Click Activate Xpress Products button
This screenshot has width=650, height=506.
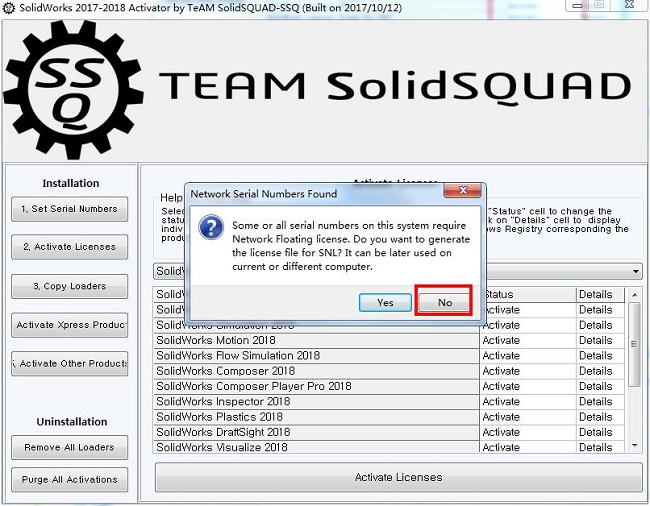[x=70, y=325]
